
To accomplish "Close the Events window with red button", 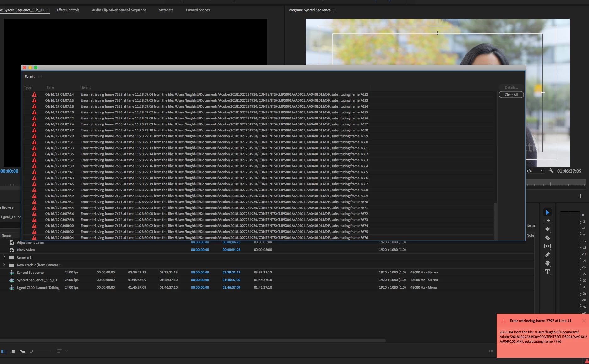I will click(25, 68).
